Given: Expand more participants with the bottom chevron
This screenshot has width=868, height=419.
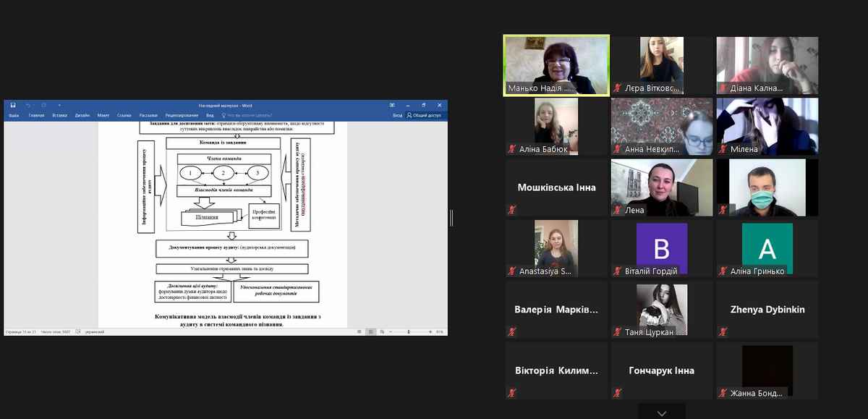Looking at the screenshot, I should (x=662, y=413).
